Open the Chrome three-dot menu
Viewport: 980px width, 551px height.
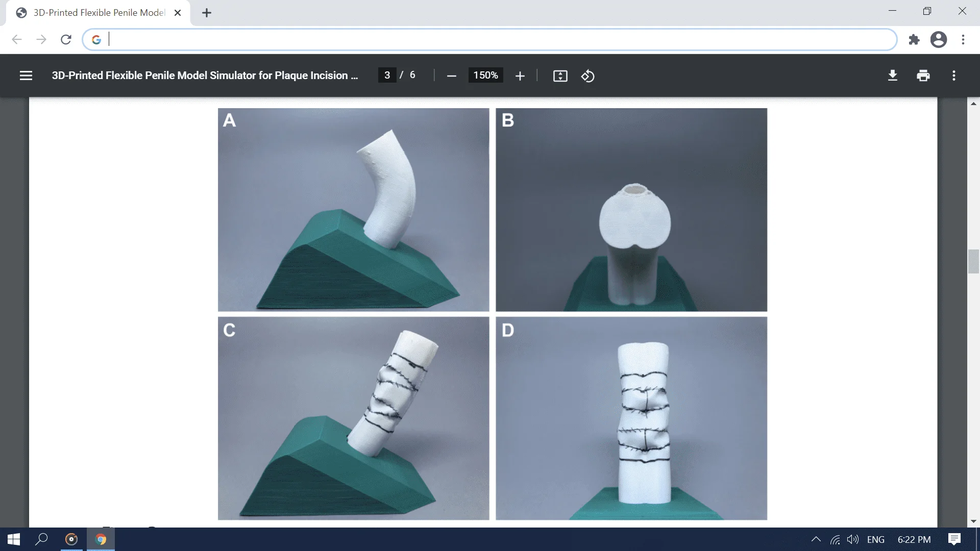pyautogui.click(x=963, y=39)
